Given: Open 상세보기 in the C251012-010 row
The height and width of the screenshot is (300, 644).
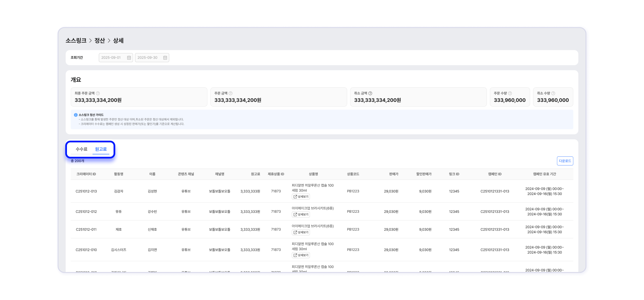Looking at the screenshot, I should [x=301, y=255].
